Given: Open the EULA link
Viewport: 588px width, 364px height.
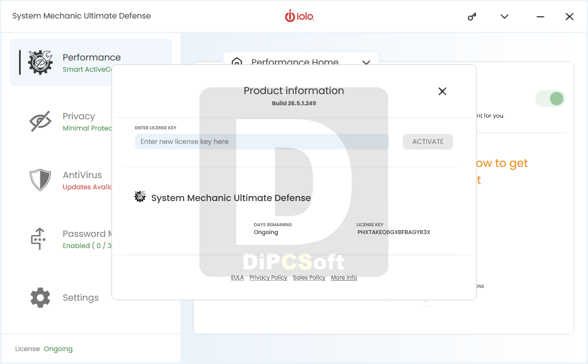Looking at the screenshot, I should pyautogui.click(x=237, y=277).
